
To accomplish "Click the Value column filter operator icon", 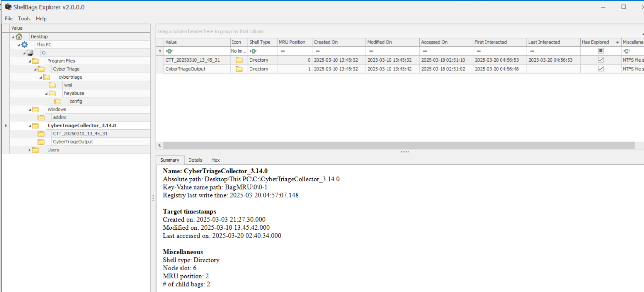I will (x=169, y=51).
